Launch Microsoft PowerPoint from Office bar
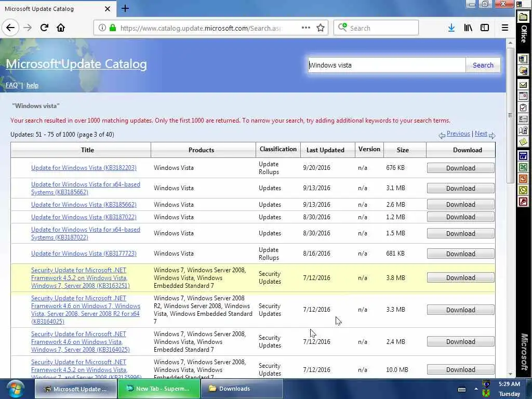Image resolution: width=532 pixels, height=399 pixels. click(x=523, y=179)
